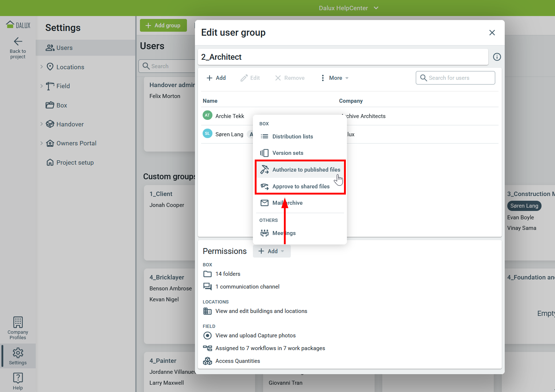This screenshot has height=392, width=555.
Task: Click the Search for users field
Action: point(455,78)
